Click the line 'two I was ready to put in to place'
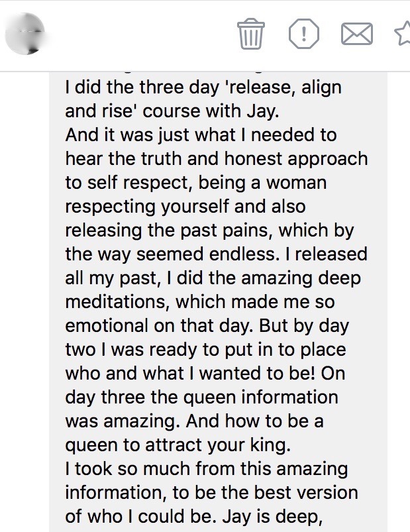This screenshot has width=410, height=532. pos(205,349)
